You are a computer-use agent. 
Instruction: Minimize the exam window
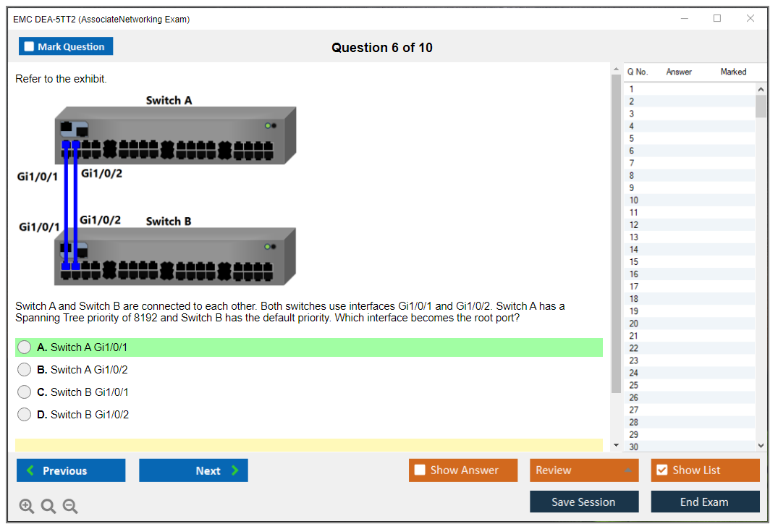pos(684,19)
